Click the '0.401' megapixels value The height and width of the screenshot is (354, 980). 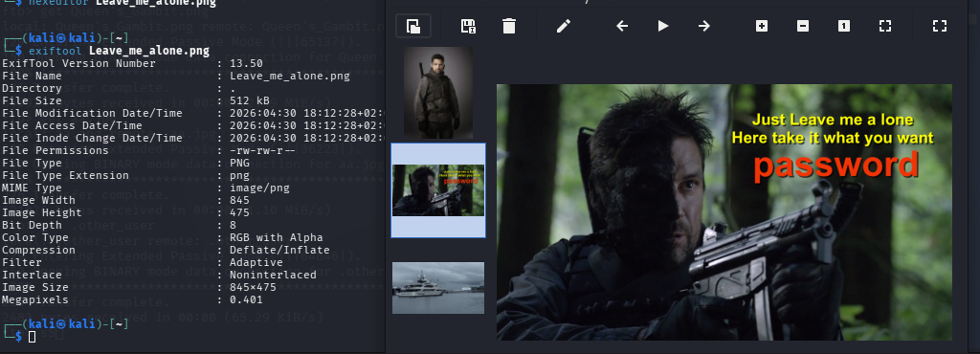point(246,299)
